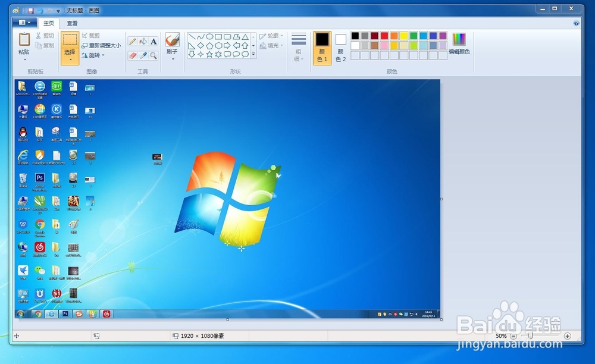Choose the Oval shape

[209, 36]
